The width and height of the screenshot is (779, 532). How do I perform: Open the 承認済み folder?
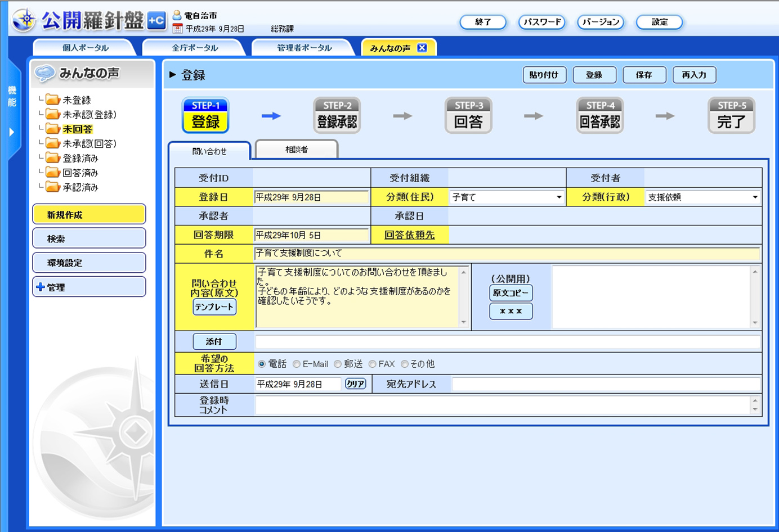pyautogui.click(x=72, y=188)
